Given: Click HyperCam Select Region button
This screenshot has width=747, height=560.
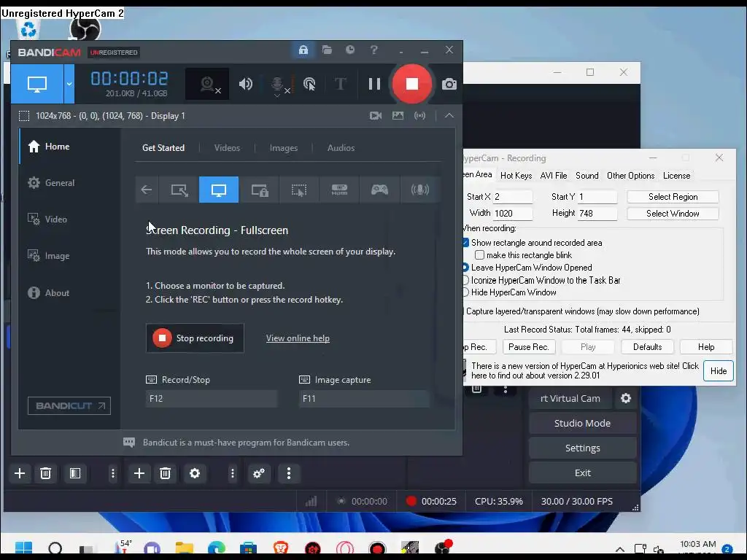Looking at the screenshot, I should point(673,197).
